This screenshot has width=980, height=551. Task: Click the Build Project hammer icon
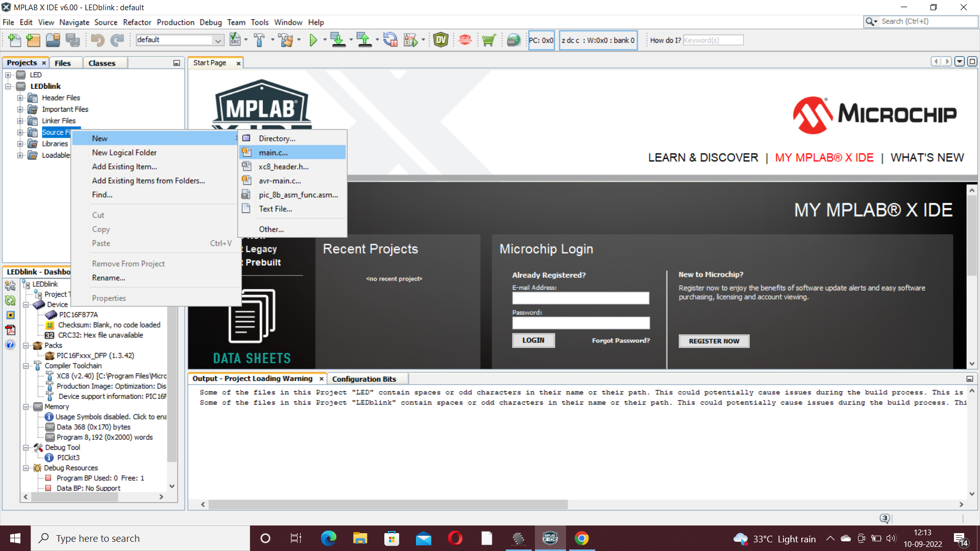pyautogui.click(x=259, y=40)
